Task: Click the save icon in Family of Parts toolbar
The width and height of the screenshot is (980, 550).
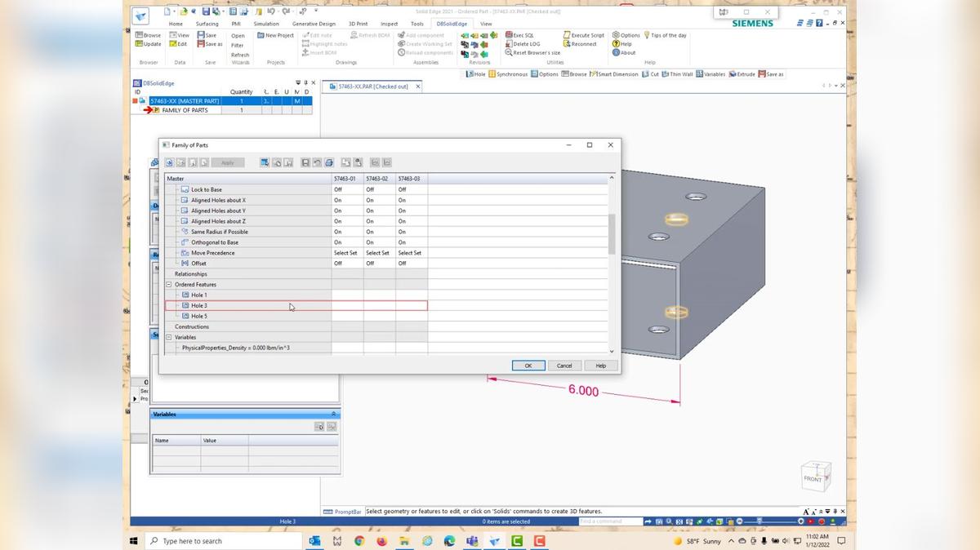Action: click(305, 162)
